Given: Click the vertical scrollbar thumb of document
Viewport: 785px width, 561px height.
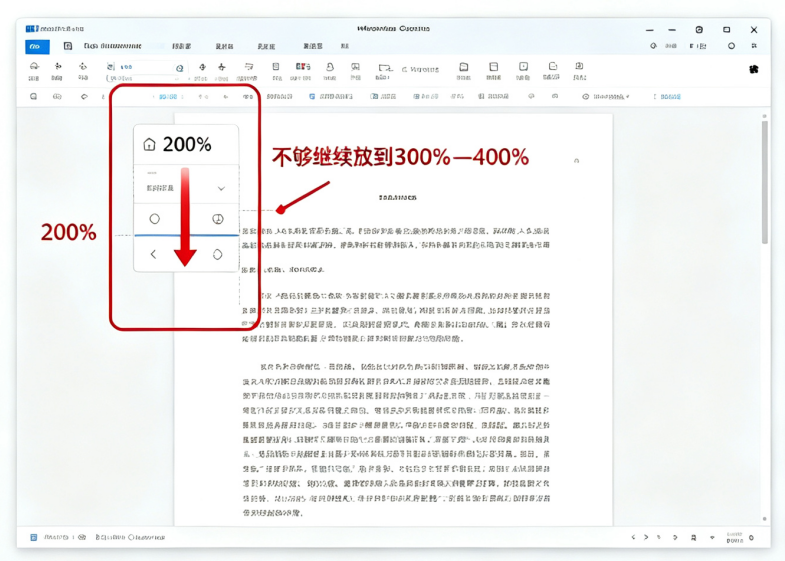Looking at the screenshot, I should (x=764, y=182).
